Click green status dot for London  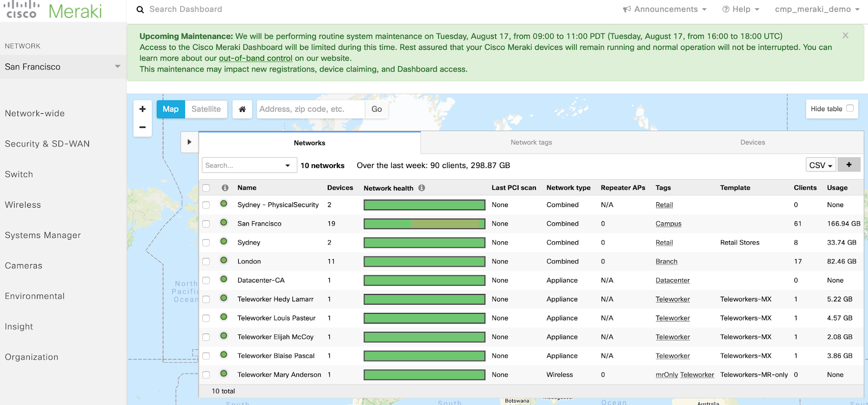click(x=224, y=261)
